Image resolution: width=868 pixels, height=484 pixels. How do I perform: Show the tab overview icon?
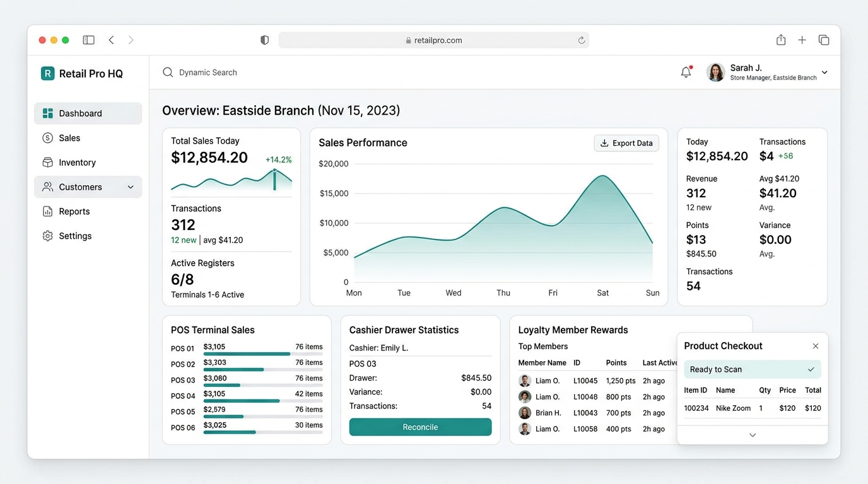tap(824, 40)
